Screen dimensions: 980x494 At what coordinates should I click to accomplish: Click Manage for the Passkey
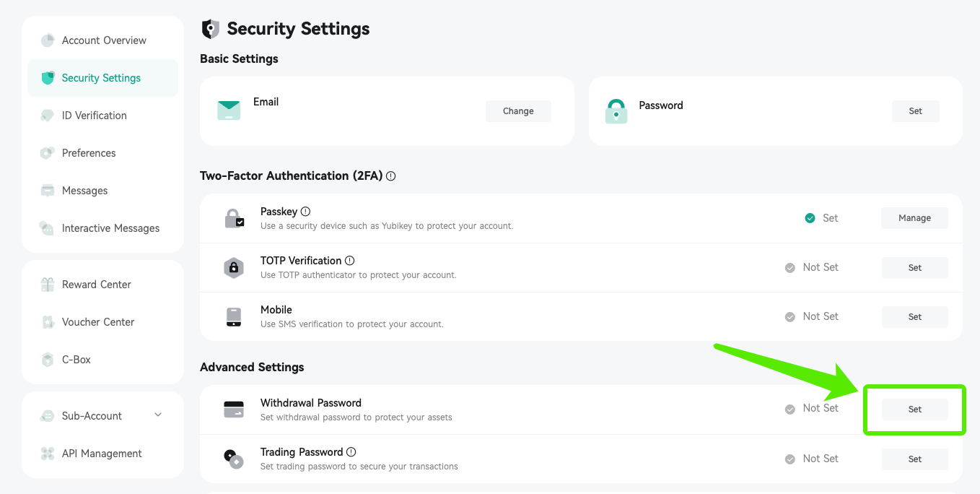(914, 217)
